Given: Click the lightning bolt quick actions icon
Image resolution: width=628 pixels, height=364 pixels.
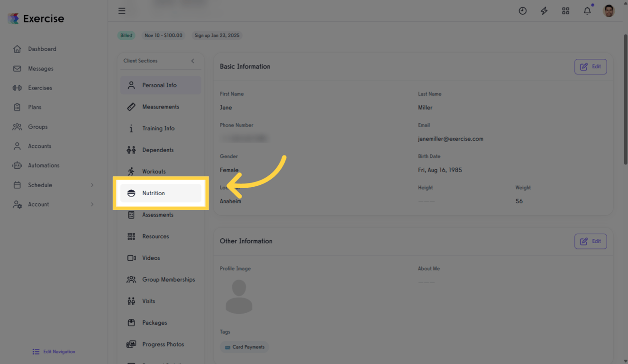Looking at the screenshot, I should (544, 10).
